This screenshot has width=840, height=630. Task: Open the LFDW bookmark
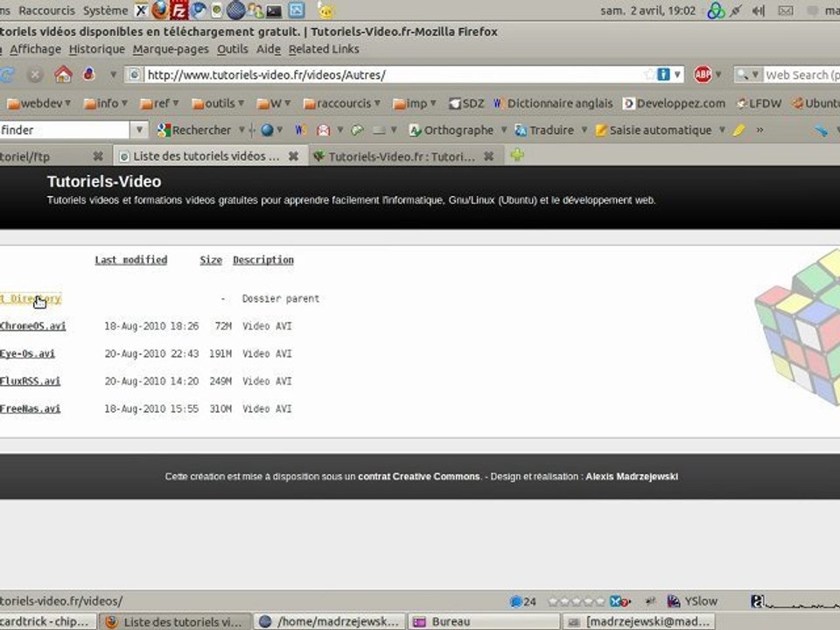pos(759,103)
